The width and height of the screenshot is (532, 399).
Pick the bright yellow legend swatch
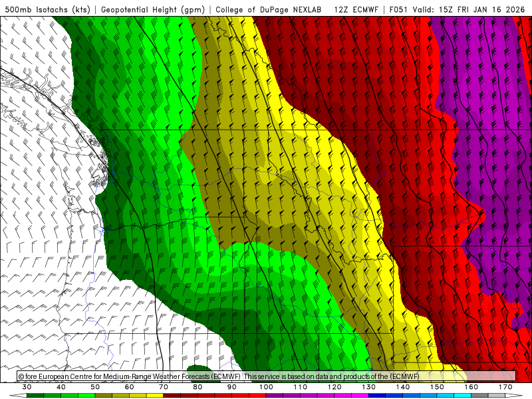155,396
